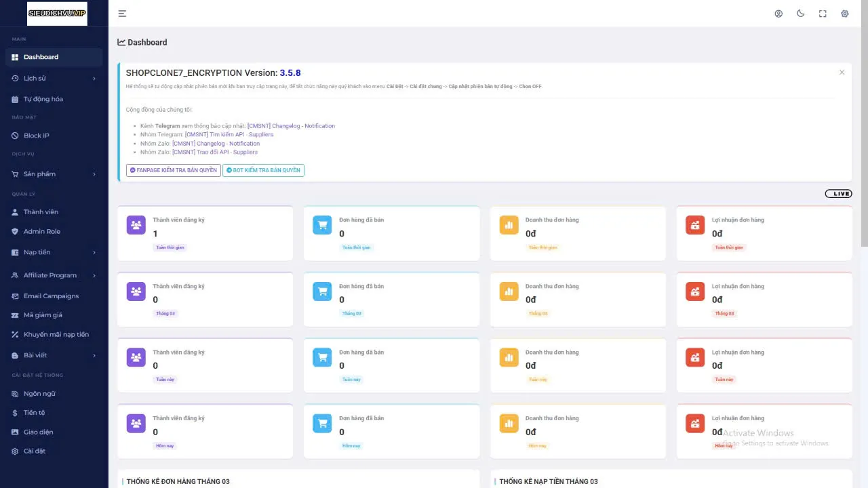Open Giao diện settings item

(54, 432)
